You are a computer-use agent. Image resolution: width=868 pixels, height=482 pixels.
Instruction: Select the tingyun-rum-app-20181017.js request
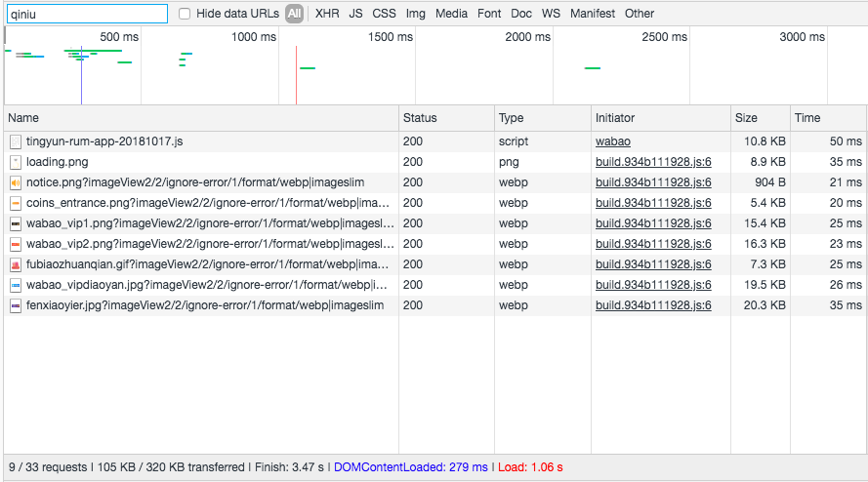104,141
